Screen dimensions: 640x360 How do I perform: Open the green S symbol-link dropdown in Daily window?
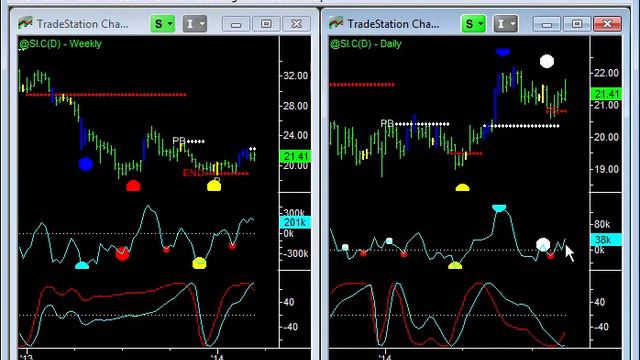[x=473, y=24]
